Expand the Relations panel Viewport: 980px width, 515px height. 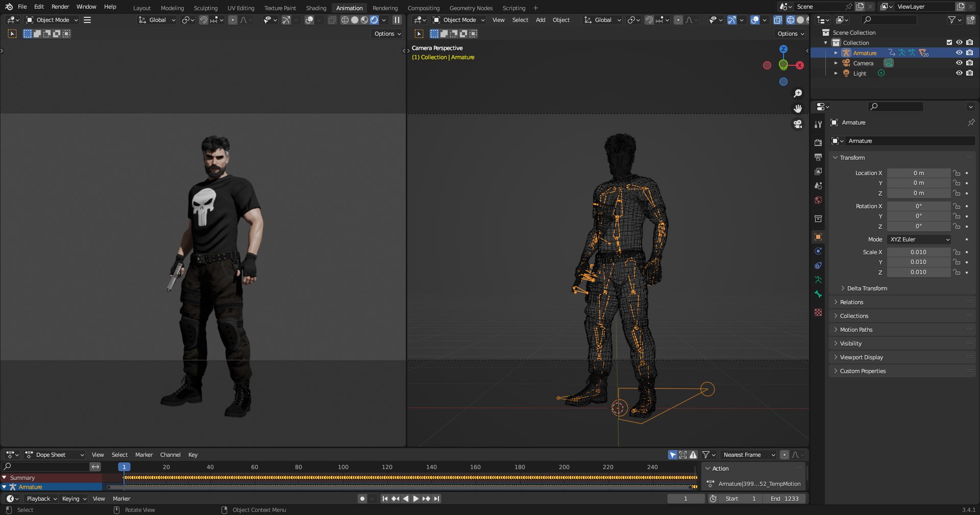click(851, 302)
